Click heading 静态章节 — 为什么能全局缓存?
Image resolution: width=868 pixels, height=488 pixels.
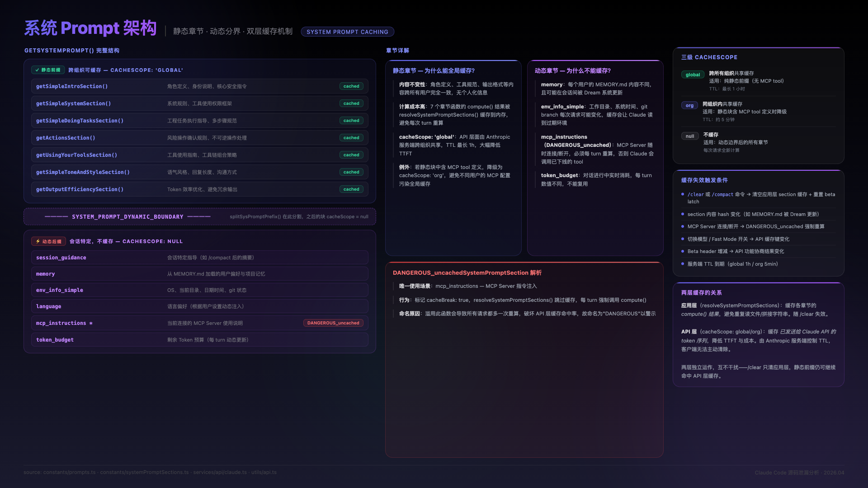pos(434,71)
